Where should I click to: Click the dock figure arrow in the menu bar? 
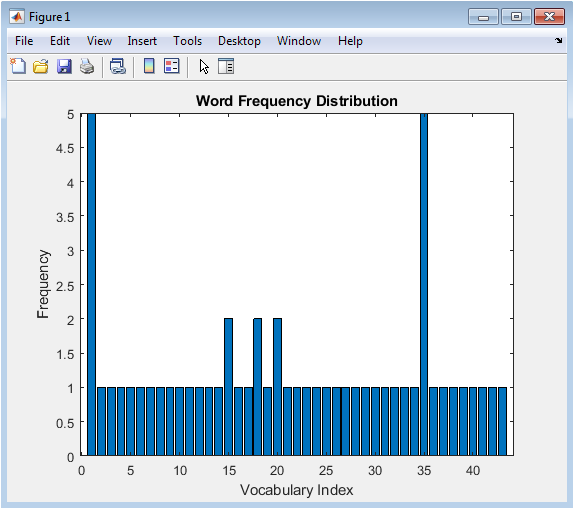click(559, 41)
